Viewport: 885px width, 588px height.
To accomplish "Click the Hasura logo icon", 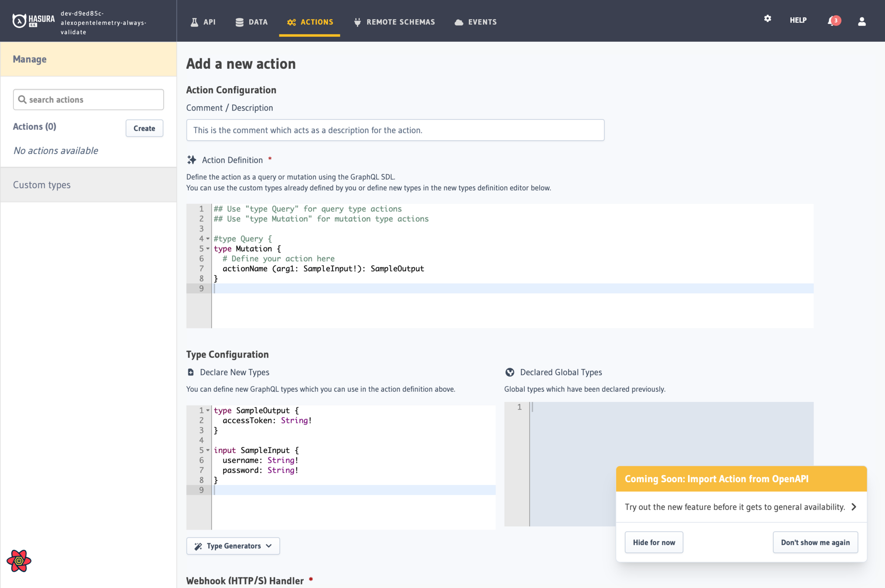I will (x=19, y=20).
